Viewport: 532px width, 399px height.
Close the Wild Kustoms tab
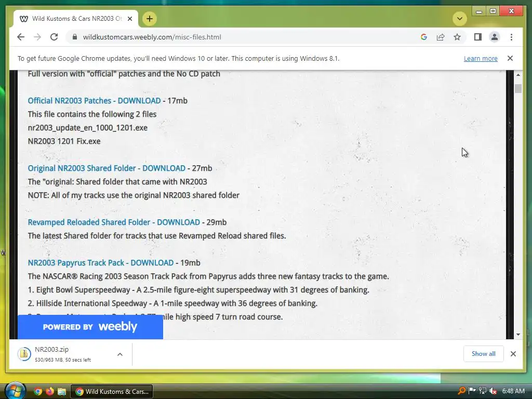click(x=129, y=19)
